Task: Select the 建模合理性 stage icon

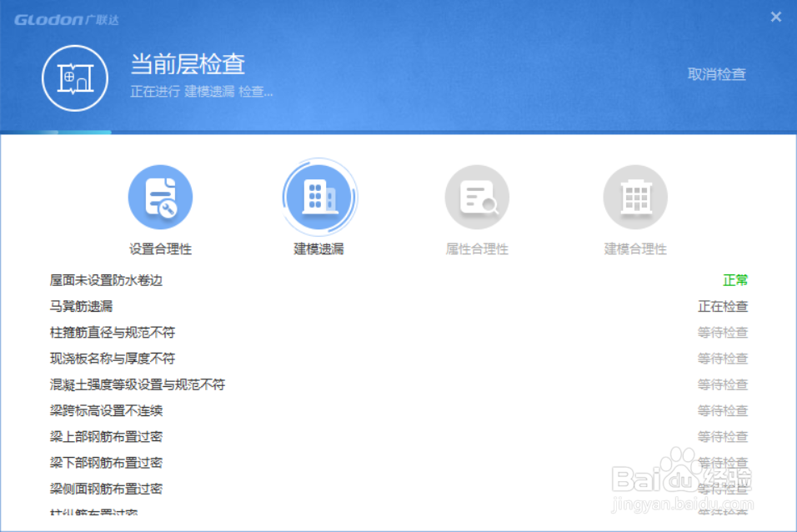Action: pyautogui.click(x=635, y=196)
